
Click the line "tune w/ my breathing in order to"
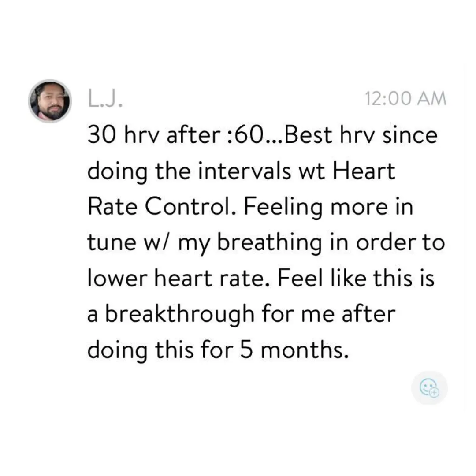coord(266,243)
